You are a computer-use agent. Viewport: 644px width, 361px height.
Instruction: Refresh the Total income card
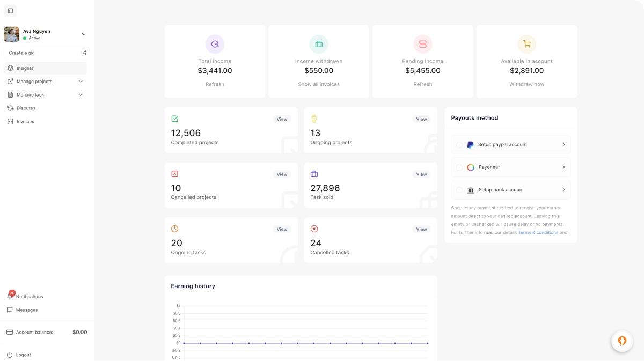(x=215, y=84)
